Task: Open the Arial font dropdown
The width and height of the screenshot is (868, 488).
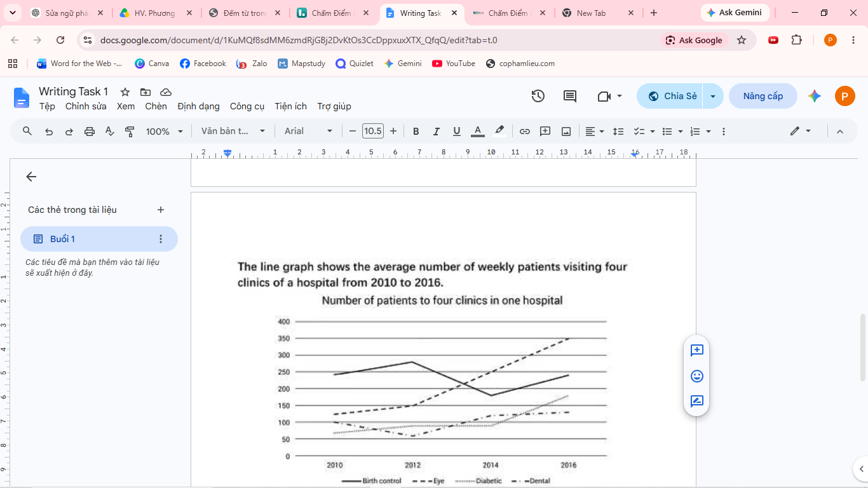Action: (x=308, y=132)
